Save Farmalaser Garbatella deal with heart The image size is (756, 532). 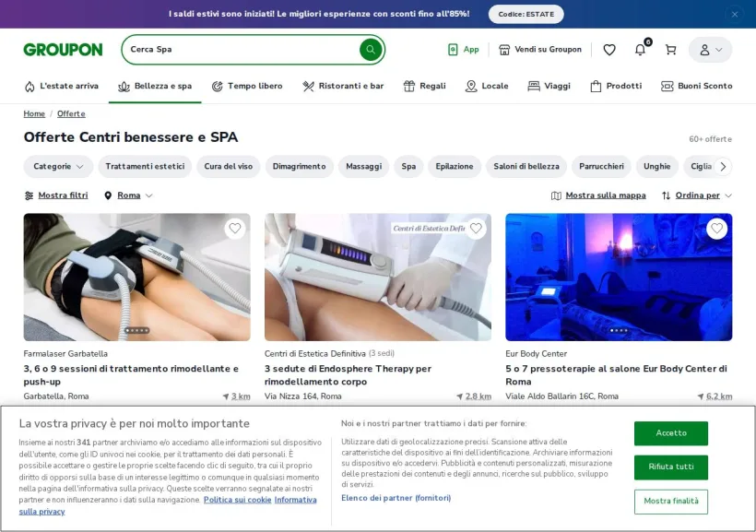pyautogui.click(x=235, y=228)
